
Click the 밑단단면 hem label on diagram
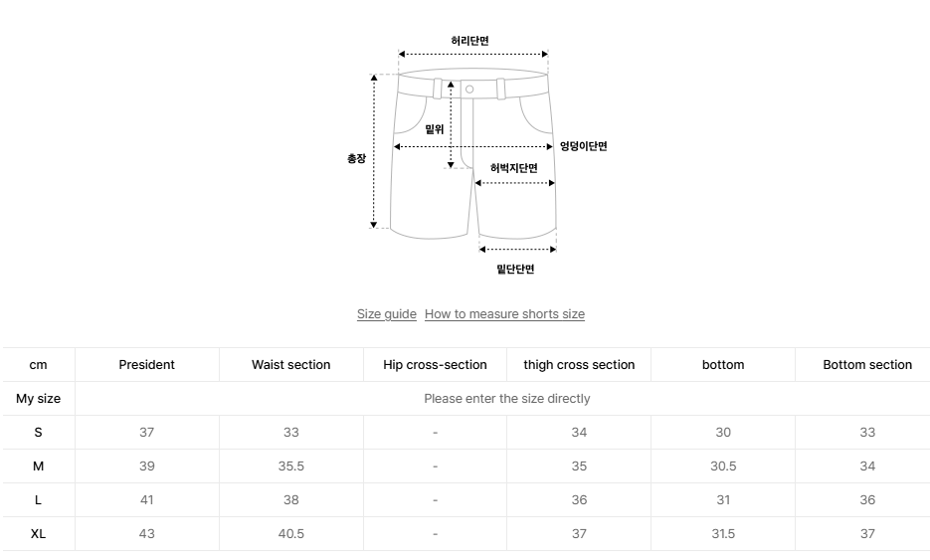tap(515, 269)
